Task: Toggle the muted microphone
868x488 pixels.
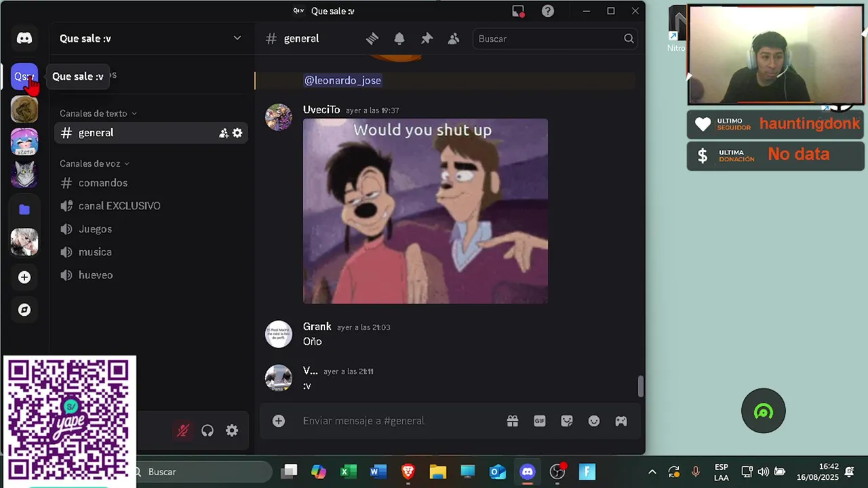Action: tap(183, 430)
